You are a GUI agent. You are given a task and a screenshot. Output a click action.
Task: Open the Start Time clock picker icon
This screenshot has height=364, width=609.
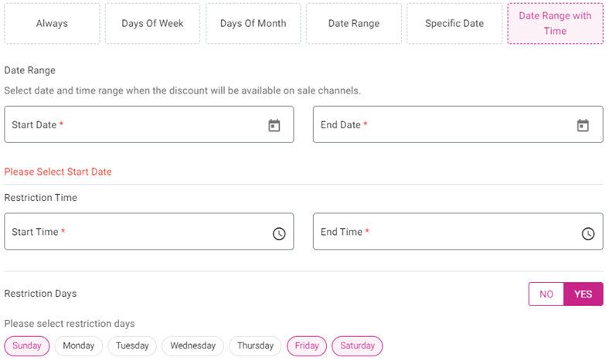(279, 233)
